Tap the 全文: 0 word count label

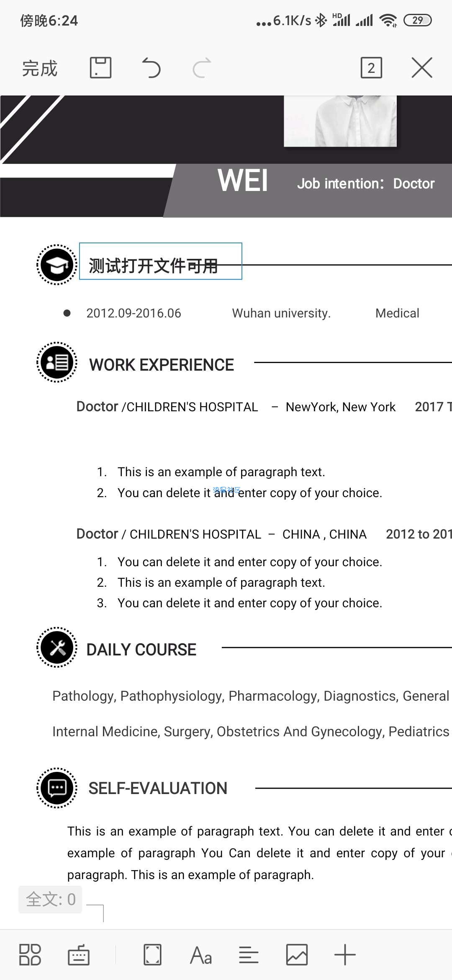click(50, 899)
